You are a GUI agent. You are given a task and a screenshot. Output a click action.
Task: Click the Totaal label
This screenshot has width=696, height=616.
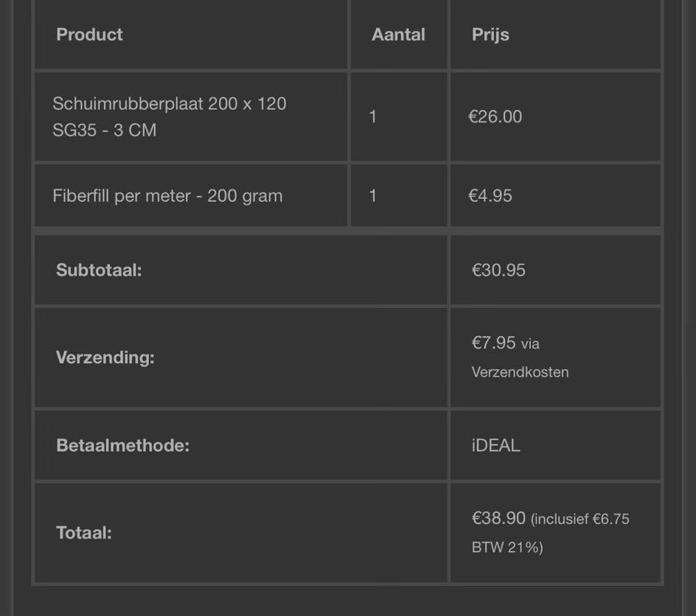83,533
